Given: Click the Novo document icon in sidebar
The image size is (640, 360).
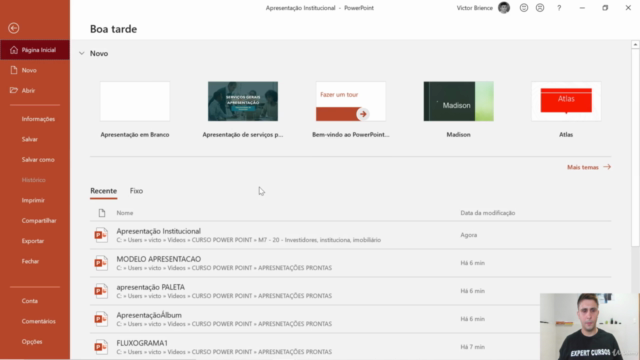Looking at the screenshot, I should click(x=14, y=70).
